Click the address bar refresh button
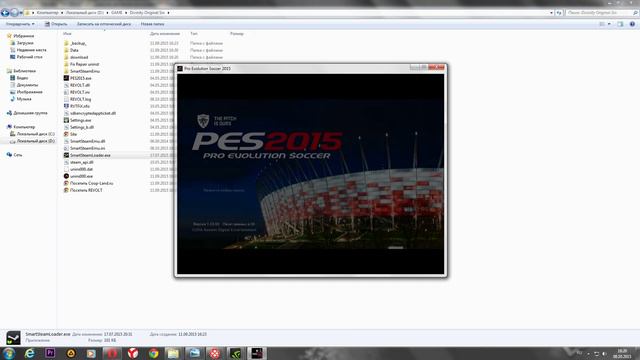This screenshot has height=360, width=640. 559,13
